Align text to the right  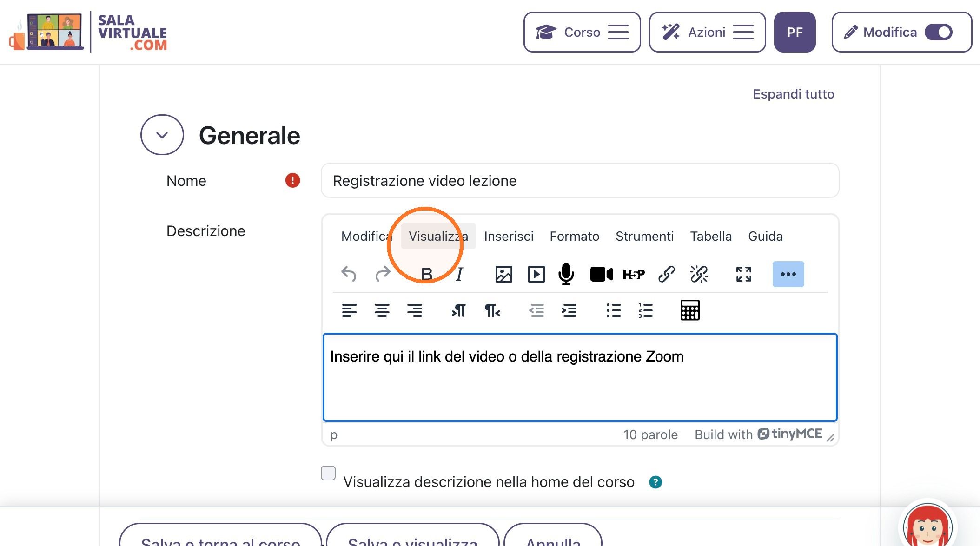[x=415, y=310]
